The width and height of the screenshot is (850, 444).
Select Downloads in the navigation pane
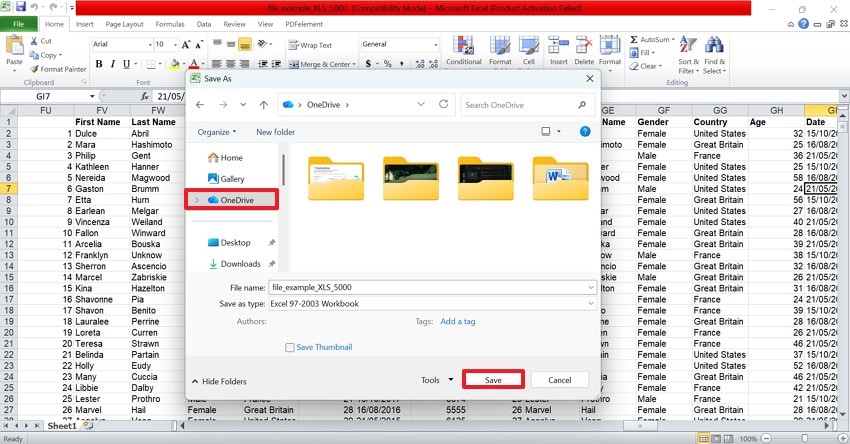235,264
